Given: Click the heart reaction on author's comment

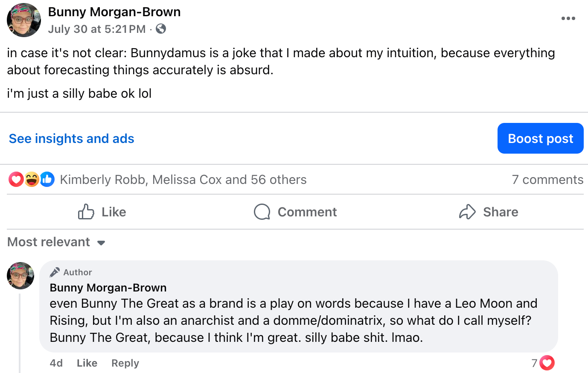Looking at the screenshot, I should coord(547,363).
